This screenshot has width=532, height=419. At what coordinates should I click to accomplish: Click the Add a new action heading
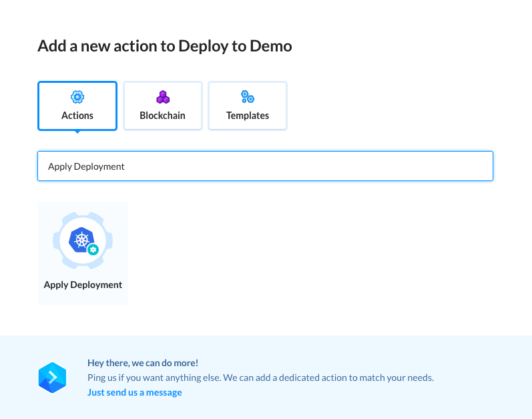[x=165, y=46]
